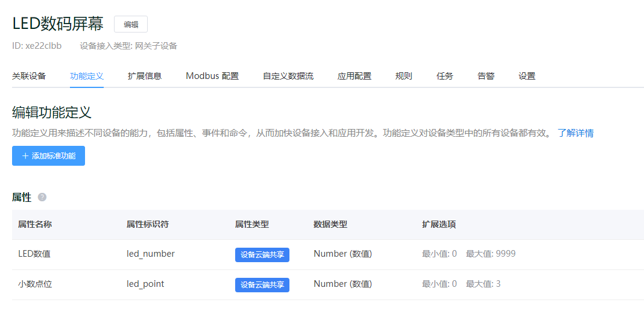
Task: Click the 编辑功能定义 heading
Action: [51, 112]
